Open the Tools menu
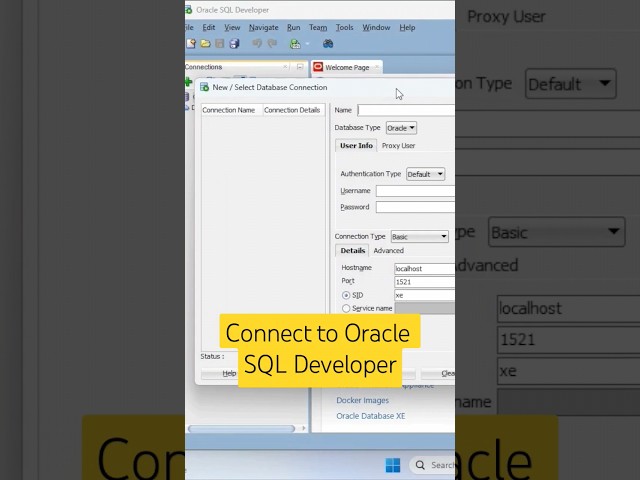This screenshot has height=480, width=640. pyautogui.click(x=344, y=27)
